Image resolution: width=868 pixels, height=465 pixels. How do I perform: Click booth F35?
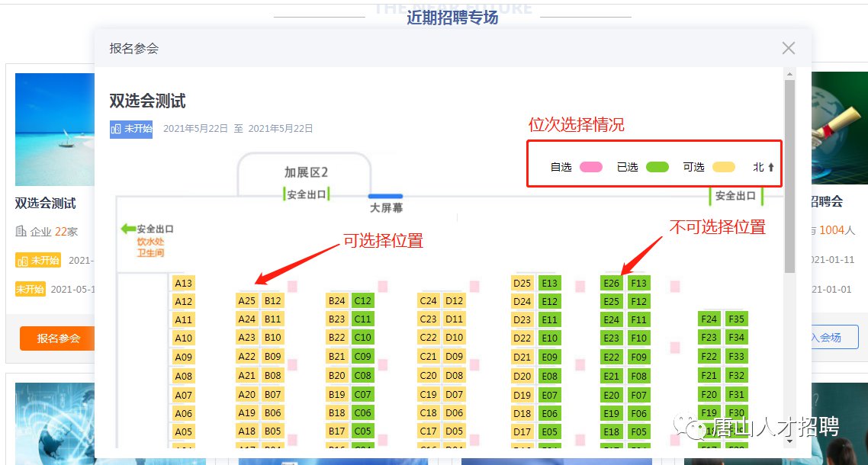736,319
